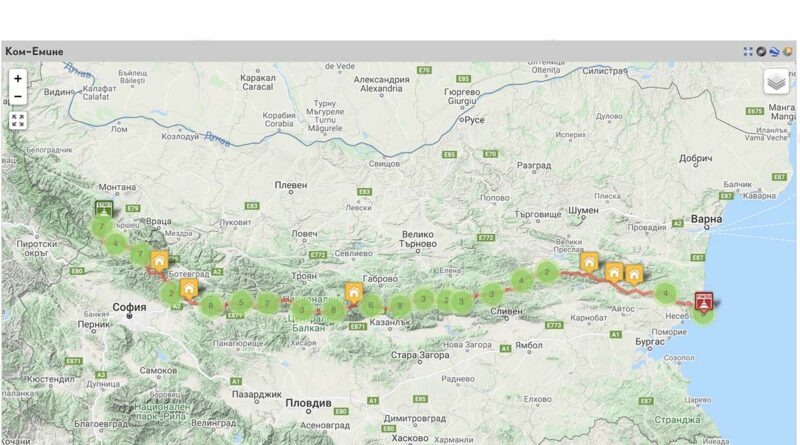Expand the green cluster 5 east of София
Viewport: 800px width, 445px height.
pyautogui.click(x=241, y=302)
